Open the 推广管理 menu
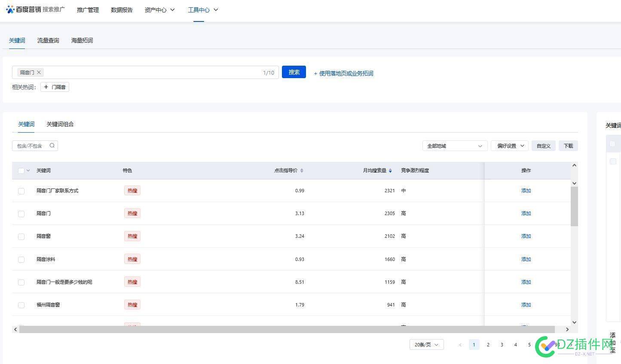 [88, 10]
